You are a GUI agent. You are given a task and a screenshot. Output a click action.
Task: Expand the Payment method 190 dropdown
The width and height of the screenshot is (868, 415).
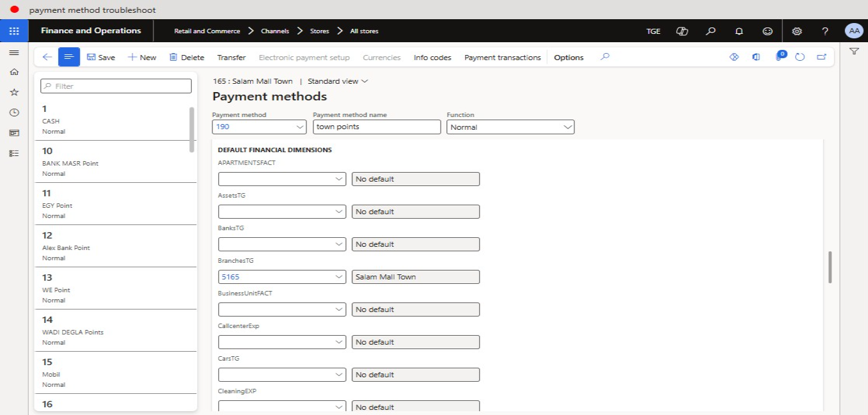click(x=301, y=127)
